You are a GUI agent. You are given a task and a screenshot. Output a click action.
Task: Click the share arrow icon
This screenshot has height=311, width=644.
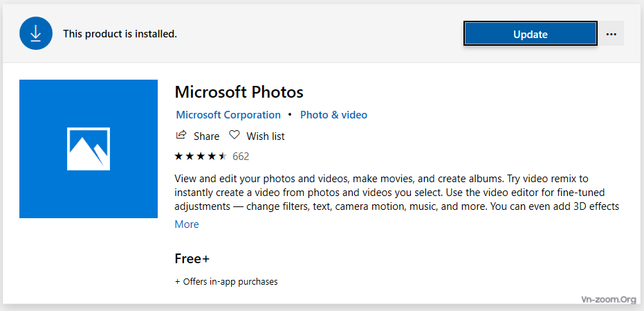(x=181, y=135)
